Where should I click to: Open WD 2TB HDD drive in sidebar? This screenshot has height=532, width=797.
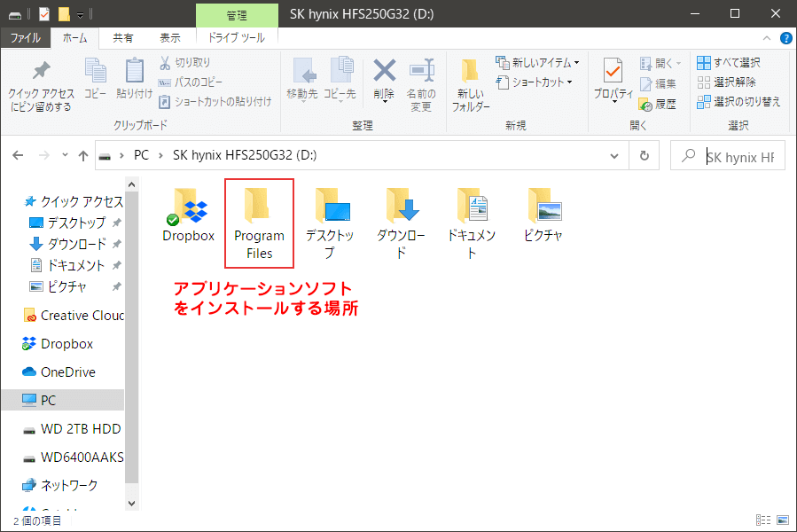[x=73, y=429]
